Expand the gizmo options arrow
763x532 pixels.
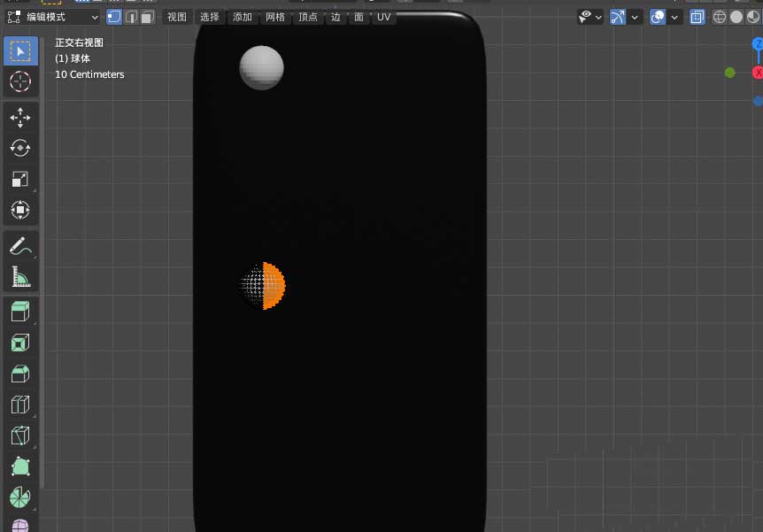coord(635,17)
